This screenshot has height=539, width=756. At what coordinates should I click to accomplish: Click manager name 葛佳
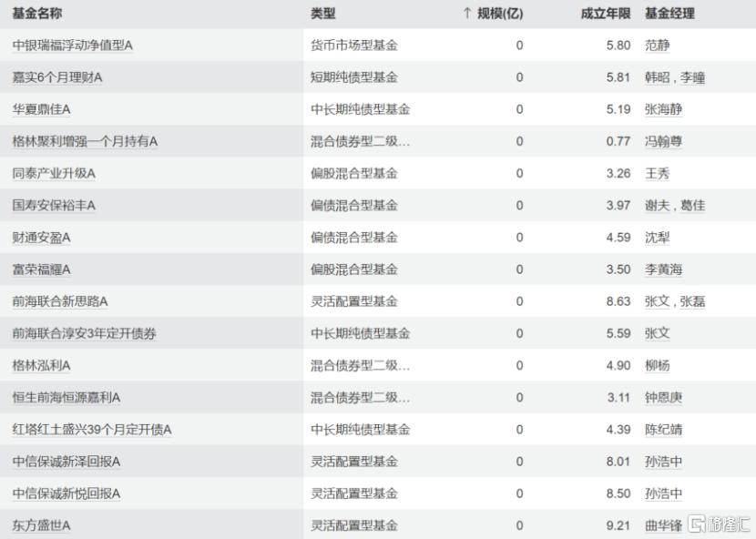[x=692, y=206]
